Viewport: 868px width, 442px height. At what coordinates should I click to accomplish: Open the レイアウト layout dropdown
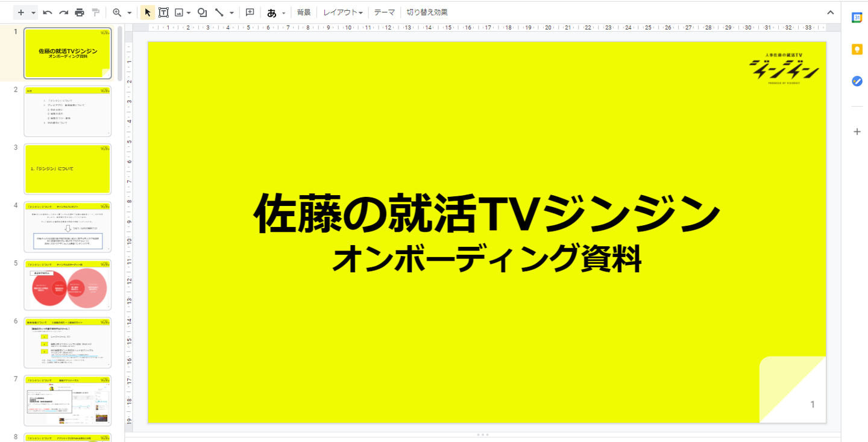point(343,13)
